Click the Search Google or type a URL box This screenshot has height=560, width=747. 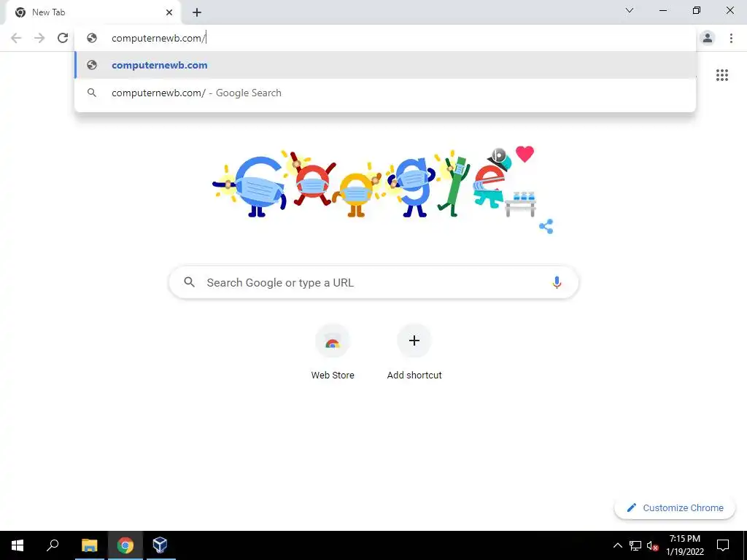pyautogui.click(x=373, y=282)
